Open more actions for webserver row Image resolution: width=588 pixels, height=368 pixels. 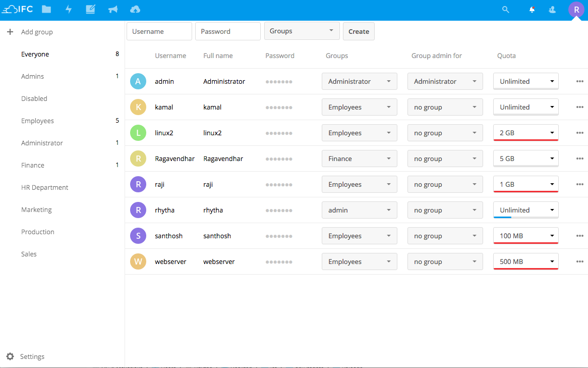pyautogui.click(x=580, y=261)
